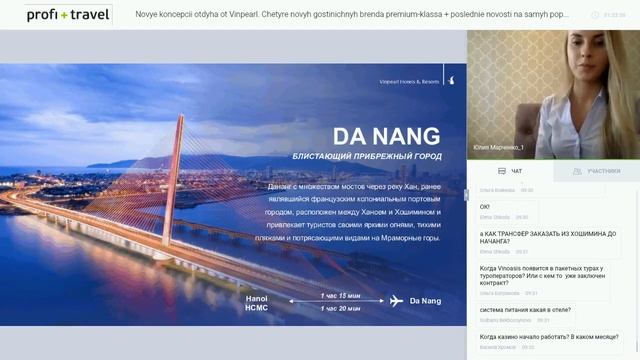
Task: Click the DA NANG heading on the slide
Action: tap(387, 136)
